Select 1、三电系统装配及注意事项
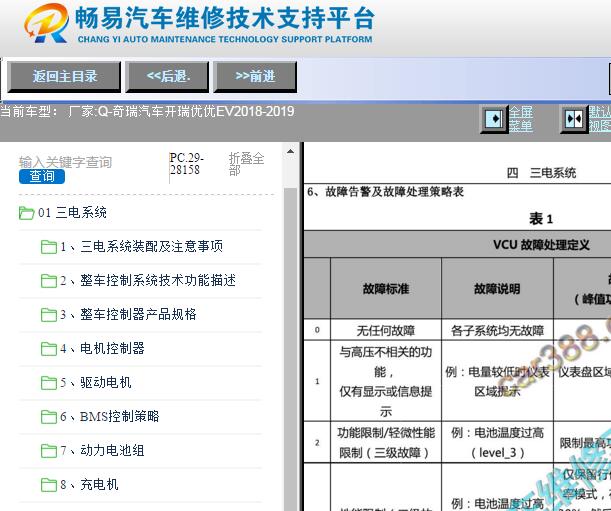The image size is (611, 511). click(141, 247)
